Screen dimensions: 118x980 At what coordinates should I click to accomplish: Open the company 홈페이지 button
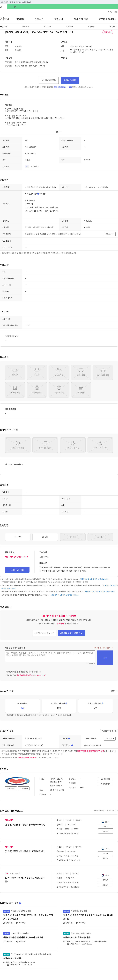(x=105, y=779)
